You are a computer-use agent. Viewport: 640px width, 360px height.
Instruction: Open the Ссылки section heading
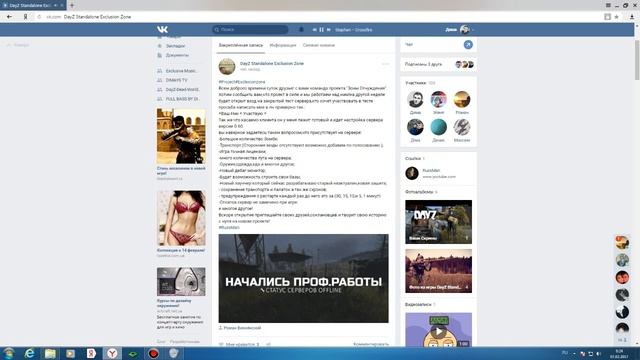[413, 158]
